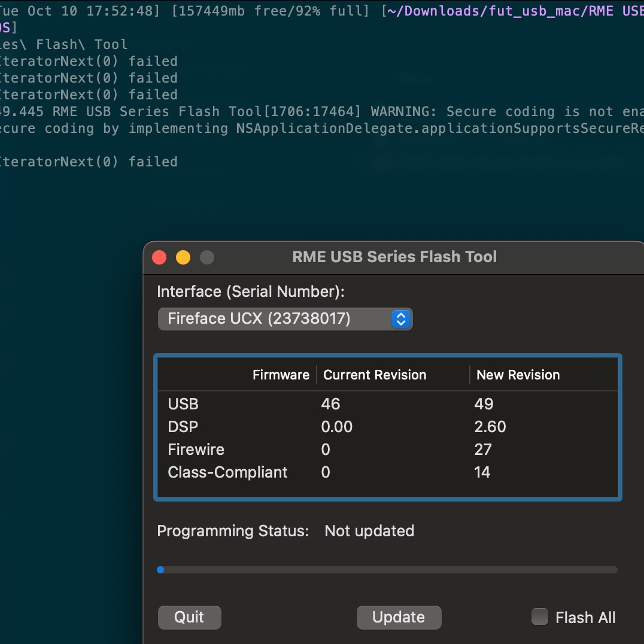The width and height of the screenshot is (644, 644).
Task: Click the Update button
Action: pyautogui.click(x=399, y=617)
